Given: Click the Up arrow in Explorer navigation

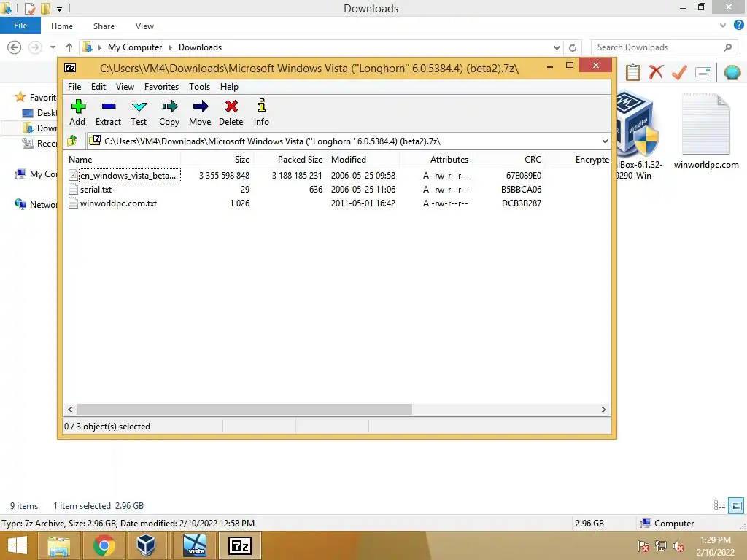Looking at the screenshot, I should tap(69, 47).
